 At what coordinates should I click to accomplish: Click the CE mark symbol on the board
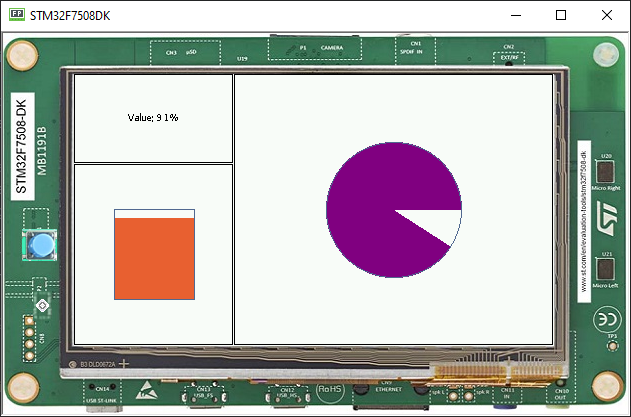point(606,319)
